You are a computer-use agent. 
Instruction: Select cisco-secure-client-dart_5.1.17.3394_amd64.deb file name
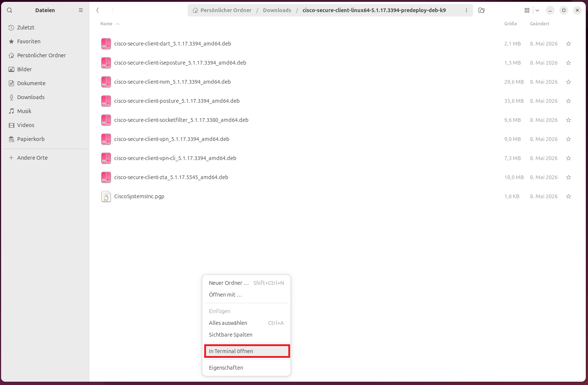coord(173,44)
